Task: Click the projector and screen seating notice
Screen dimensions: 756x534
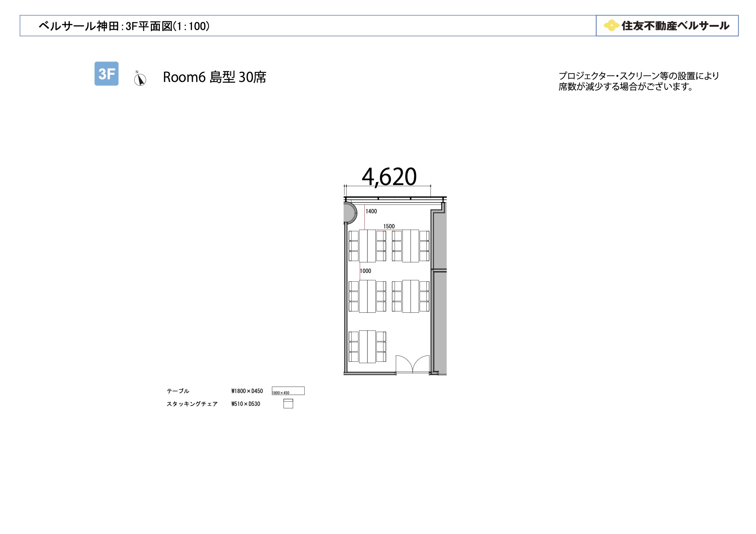Action: [638, 81]
